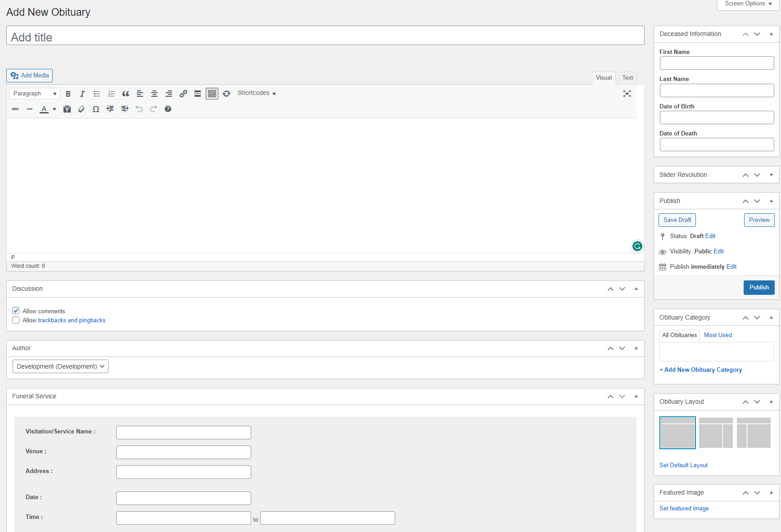Select the All Obituaries tab

click(679, 335)
